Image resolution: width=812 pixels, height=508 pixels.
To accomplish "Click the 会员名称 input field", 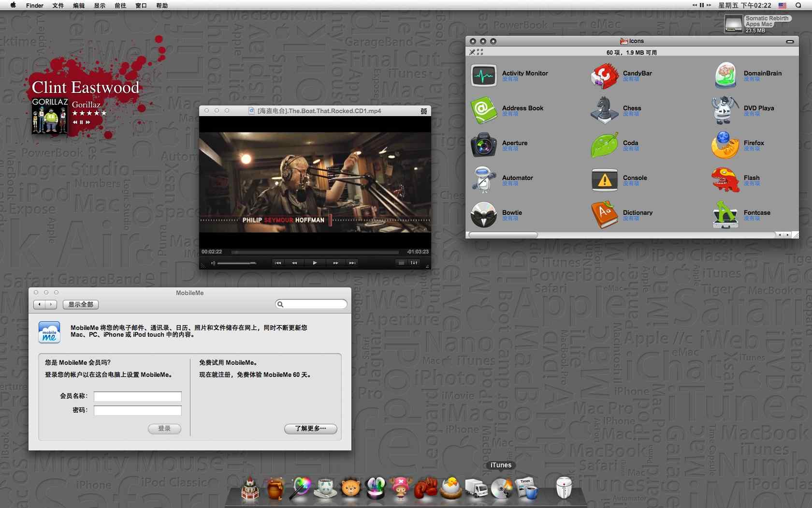I will click(x=138, y=397).
